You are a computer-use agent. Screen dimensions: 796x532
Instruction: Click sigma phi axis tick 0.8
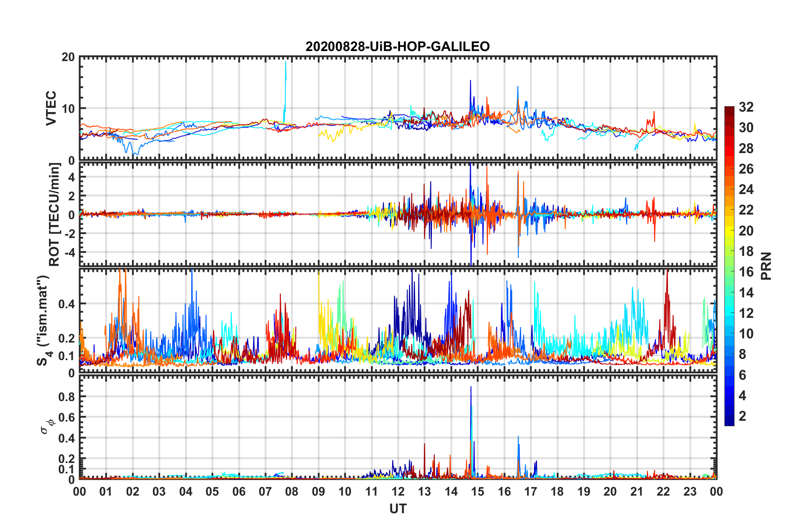67,396
